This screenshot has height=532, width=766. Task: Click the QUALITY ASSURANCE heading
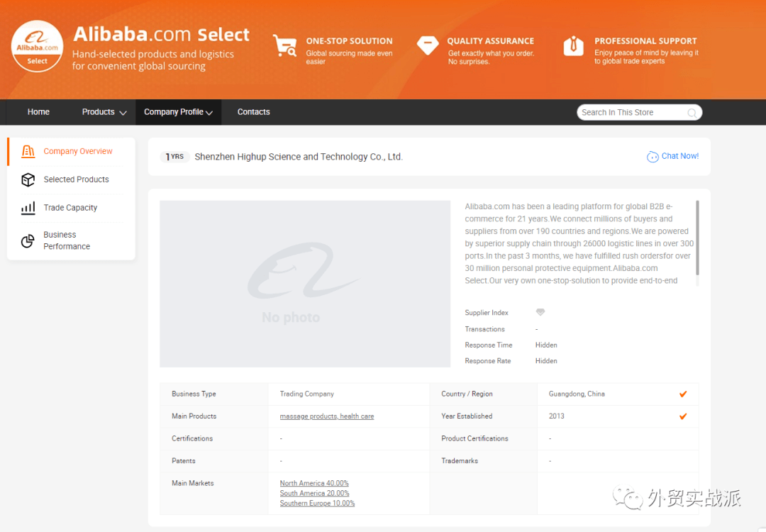[491, 41]
